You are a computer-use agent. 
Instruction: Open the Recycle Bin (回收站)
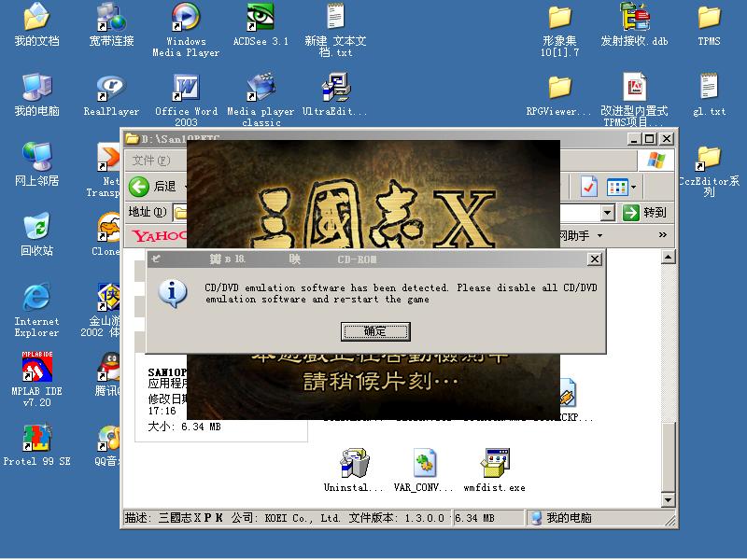(36, 227)
